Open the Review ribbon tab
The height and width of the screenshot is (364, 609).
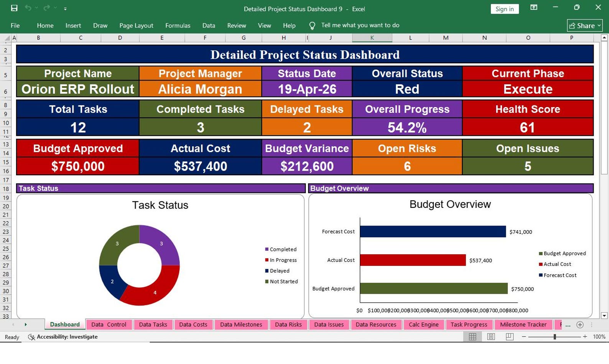[237, 25]
